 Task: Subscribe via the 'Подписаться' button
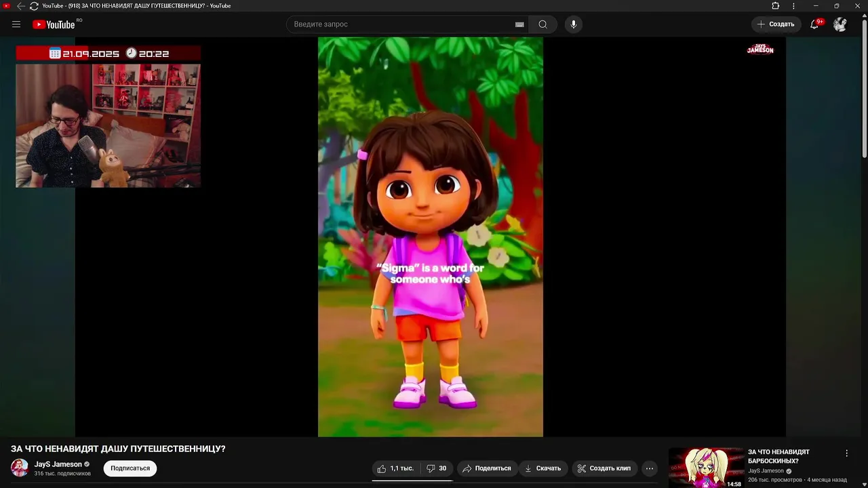(x=130, y=468)
